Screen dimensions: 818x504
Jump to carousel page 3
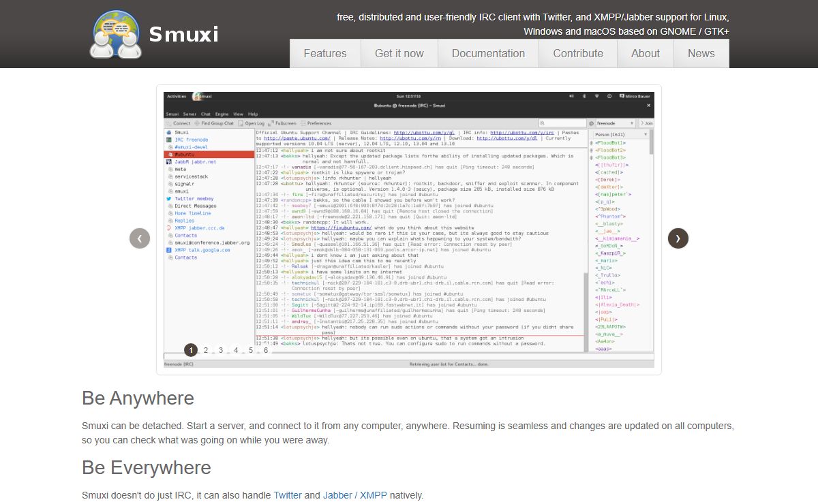pos(221,350)
